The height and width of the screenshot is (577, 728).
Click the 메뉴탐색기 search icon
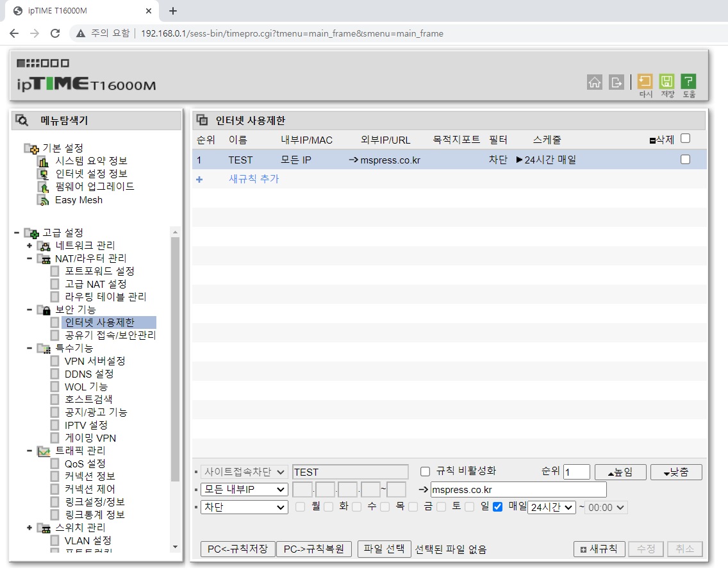[x=22, y=121]
